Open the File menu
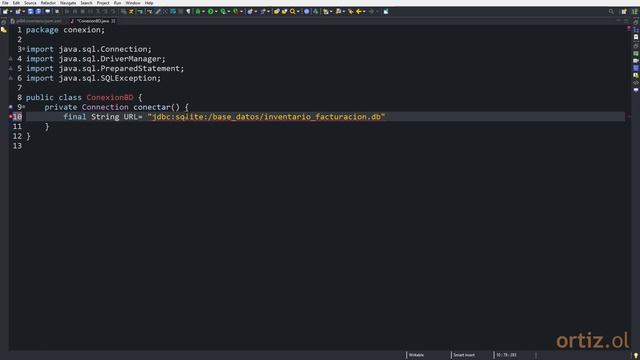Screen dimensions: 640x360 point(5,3)
